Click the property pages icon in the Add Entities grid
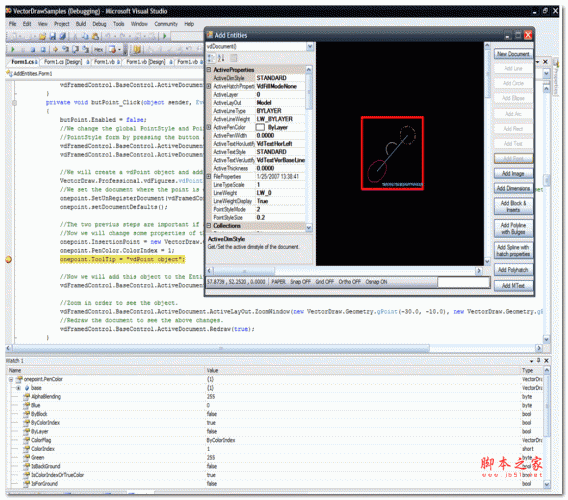This screenshot has width=568, height=500. (234, 58)
